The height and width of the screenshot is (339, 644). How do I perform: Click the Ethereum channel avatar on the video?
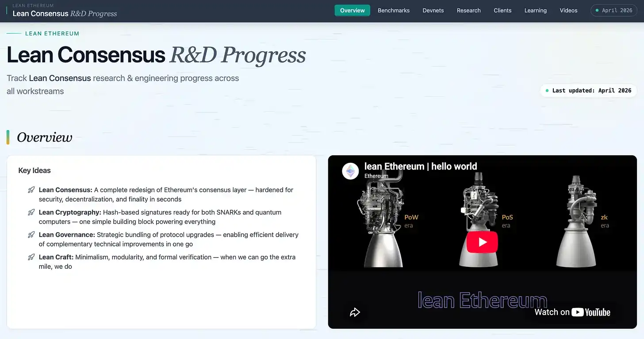click(350, 171)
